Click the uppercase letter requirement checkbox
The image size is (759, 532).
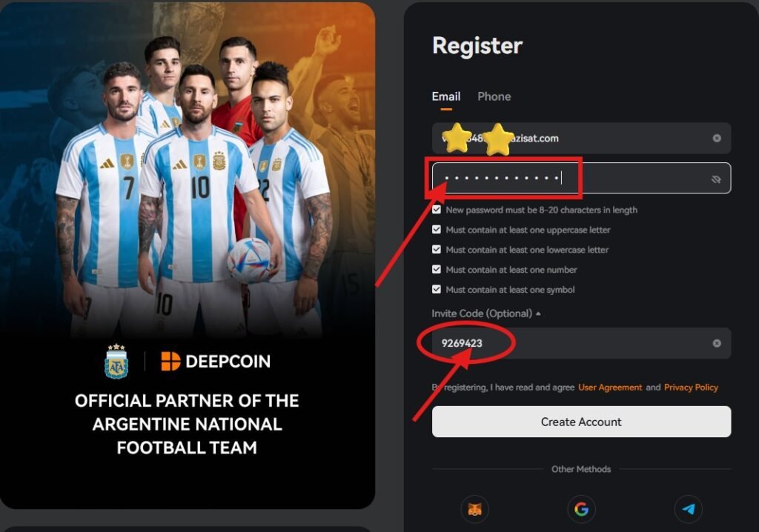tap(436, 230)
